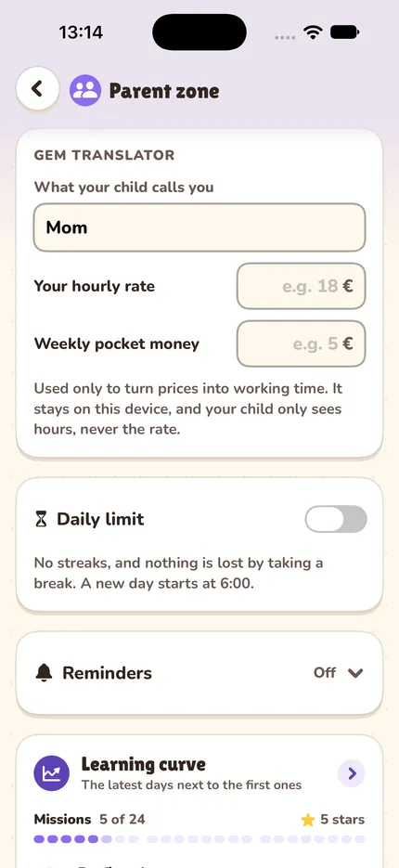The height and width of the screenshot is (868, 399).
Task: Tap the battery icon in status bar
Action: click(x=345, y=32)
